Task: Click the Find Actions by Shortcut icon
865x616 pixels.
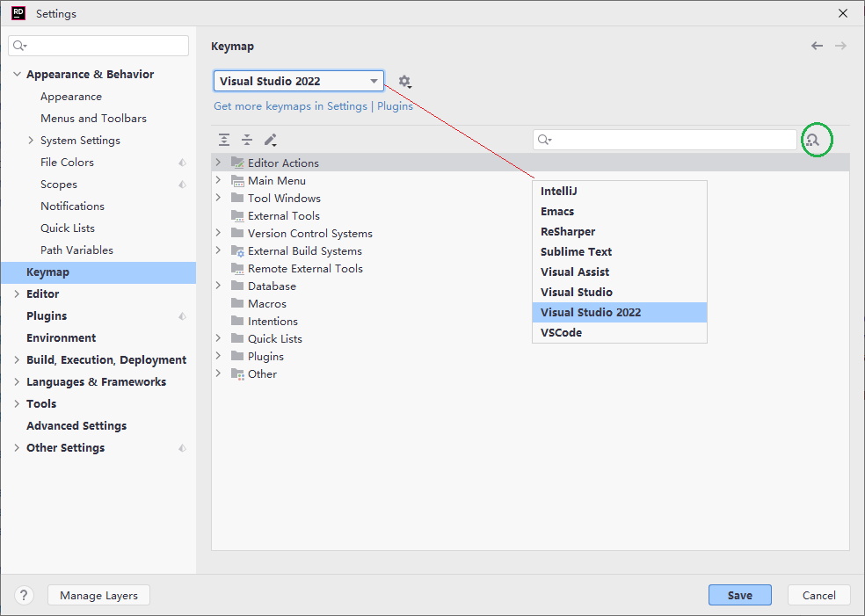Action: point(813,140)
